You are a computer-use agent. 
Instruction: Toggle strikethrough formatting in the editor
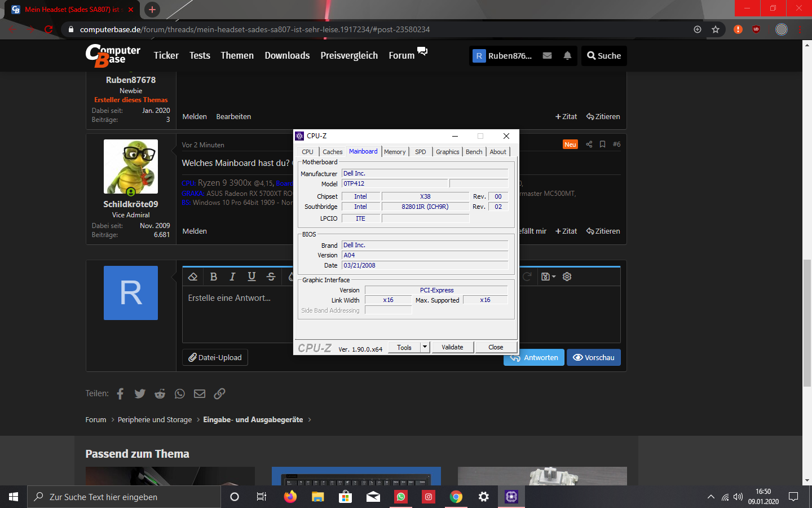(x=271, y=277)
